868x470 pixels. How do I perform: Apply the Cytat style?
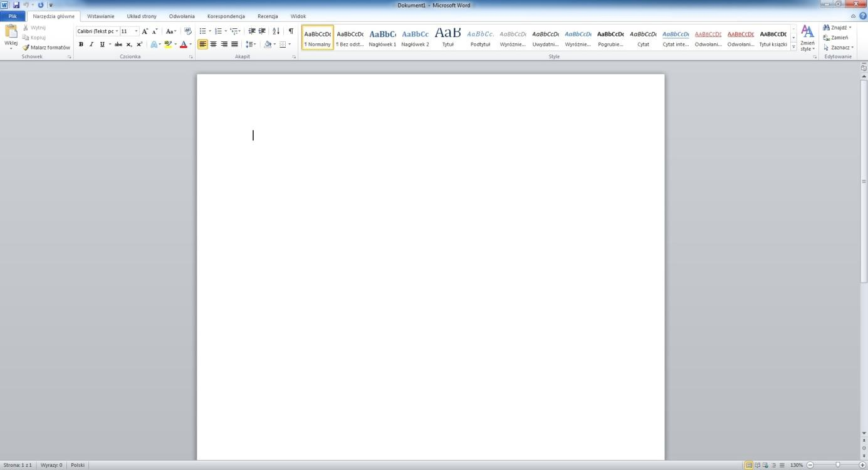(x=643, y=38)
